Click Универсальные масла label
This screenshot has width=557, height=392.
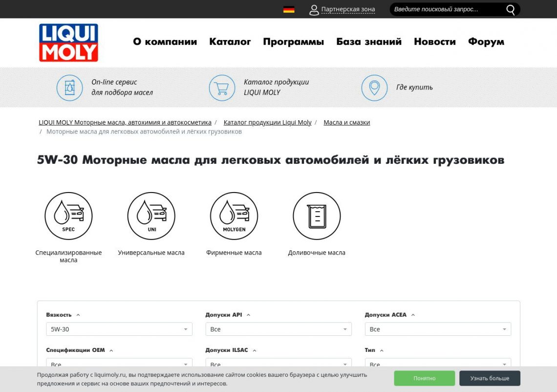(151, 253)
